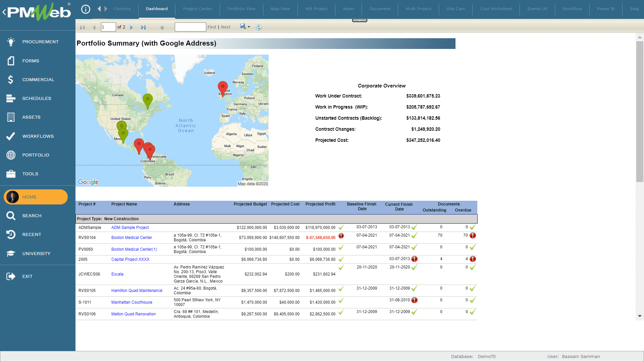
Task: Open the Portfolio globe icon
Action: pyautogui.click(x=11, y=155)
